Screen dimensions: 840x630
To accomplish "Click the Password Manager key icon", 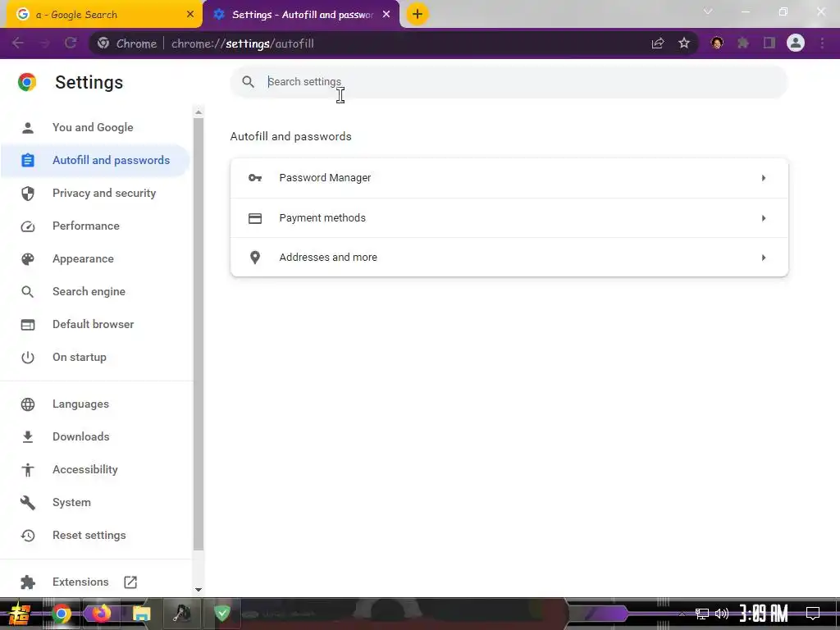I will [x=255, y=178].
